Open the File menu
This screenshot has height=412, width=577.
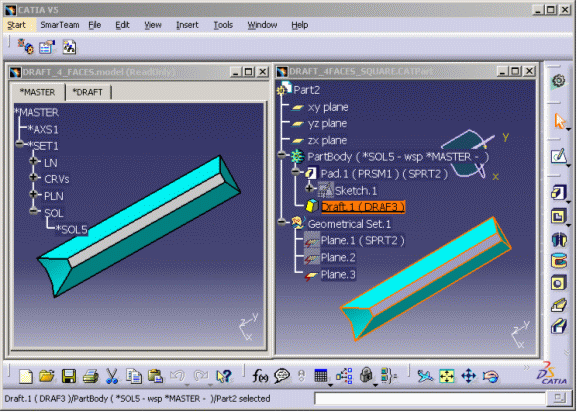(95, 25)
